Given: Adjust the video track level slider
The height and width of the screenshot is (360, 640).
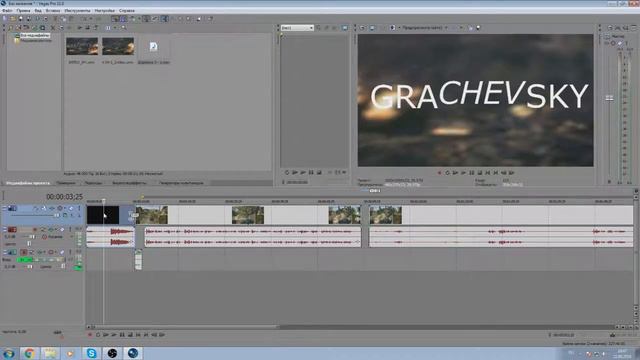Looking at the screenshot, I should (x=57, y=215).
